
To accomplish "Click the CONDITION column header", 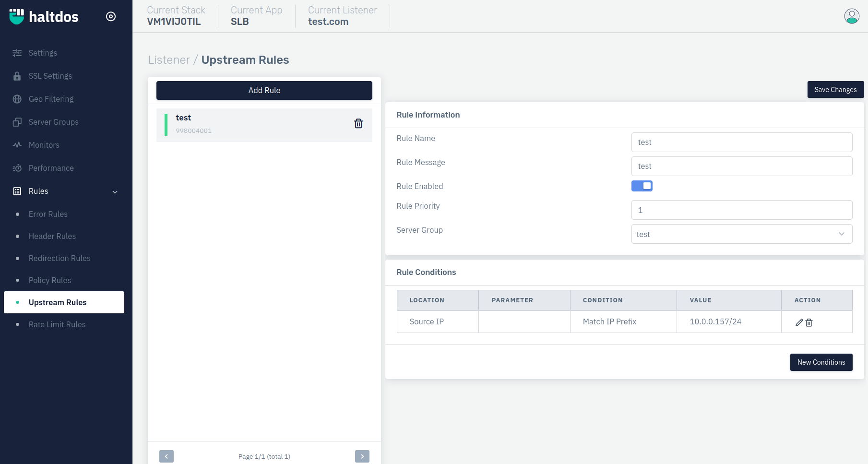I will pyautogui.click(x=623, y=300).
